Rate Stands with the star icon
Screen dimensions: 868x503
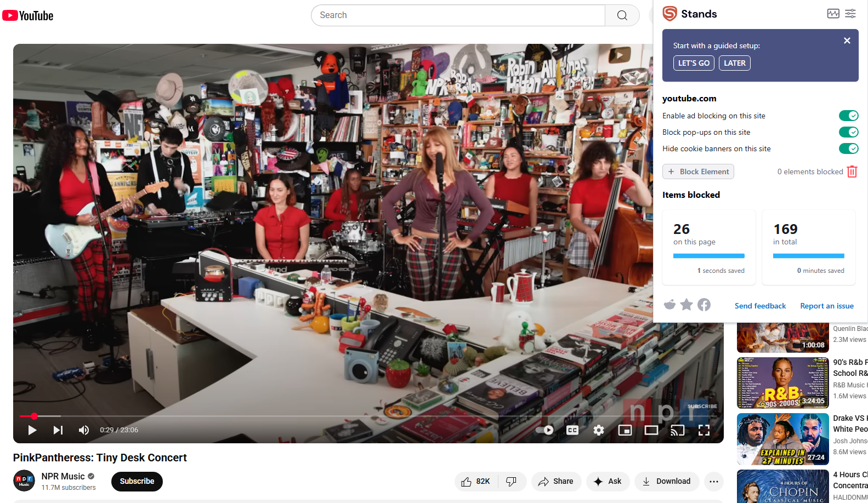(687, 304)
